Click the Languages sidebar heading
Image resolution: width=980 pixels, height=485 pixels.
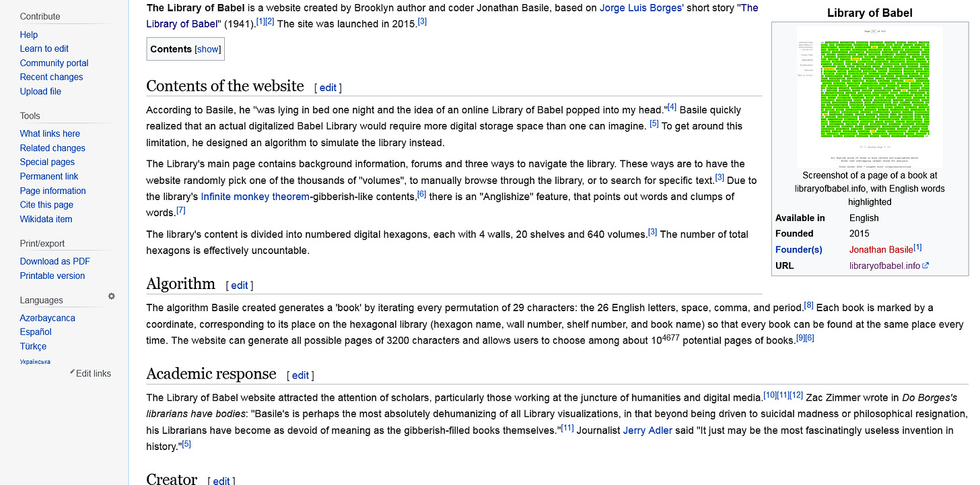click(42, 300)
